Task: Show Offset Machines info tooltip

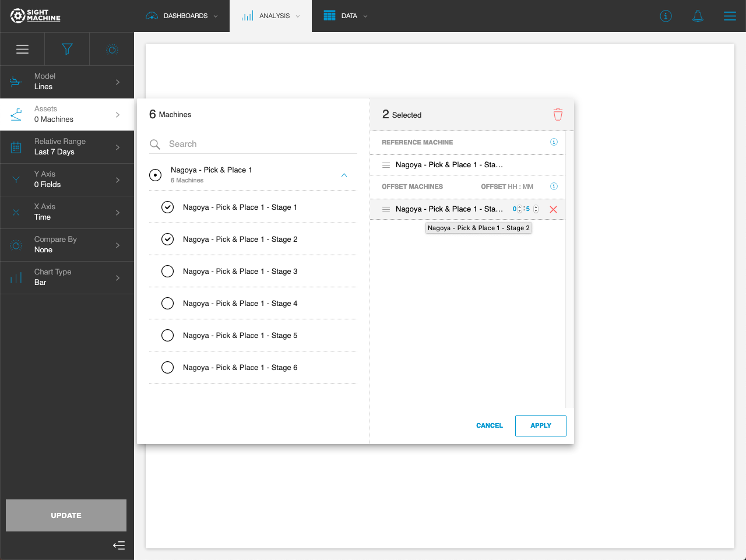Action: [x=554, y=186]
